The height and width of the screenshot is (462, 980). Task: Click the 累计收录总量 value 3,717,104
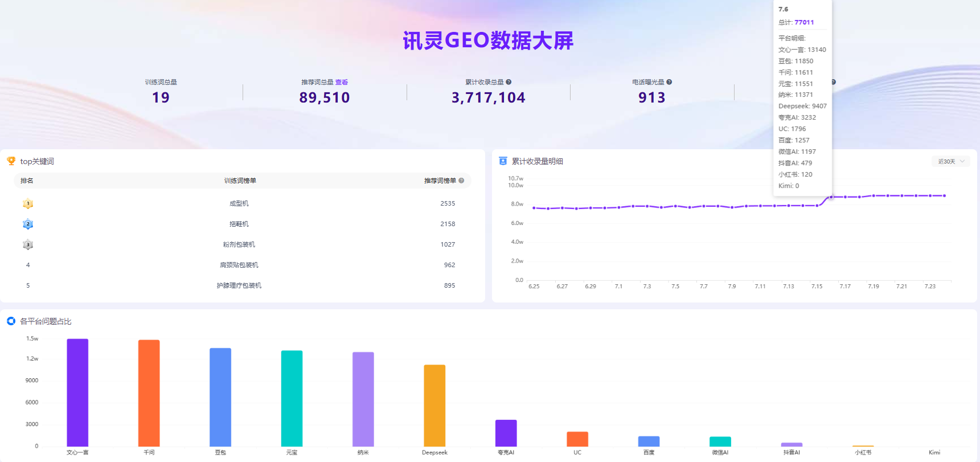point(489,97)
